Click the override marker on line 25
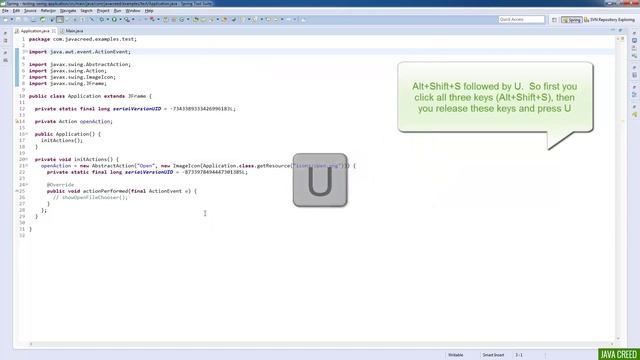This screenshot has height=360, width=640. (x=17, y=191)
